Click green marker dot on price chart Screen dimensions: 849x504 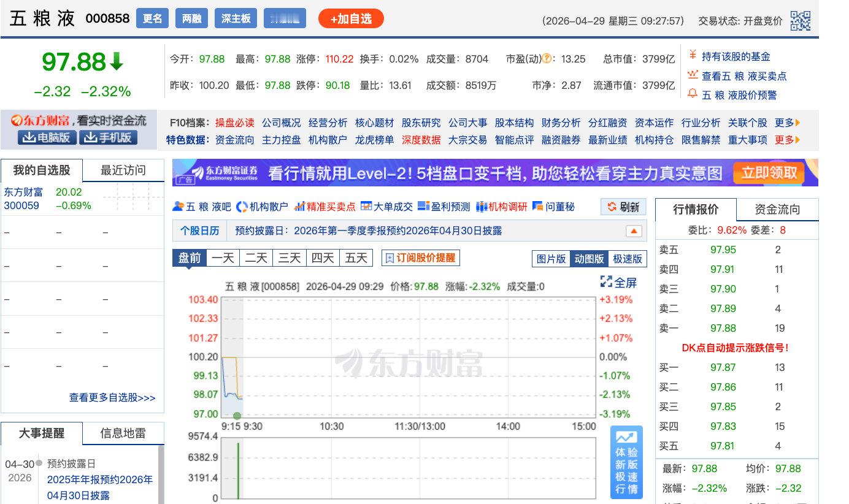click(237, 416)
